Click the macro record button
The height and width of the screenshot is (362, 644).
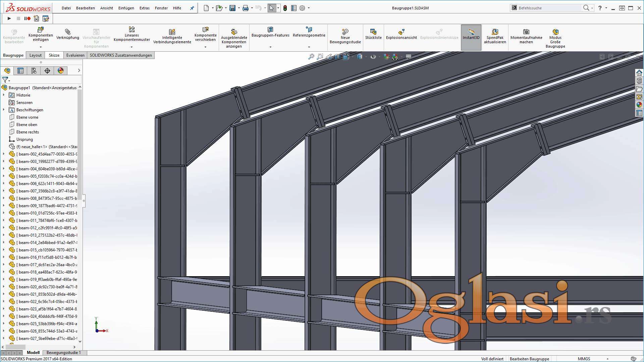coord(28,18)
